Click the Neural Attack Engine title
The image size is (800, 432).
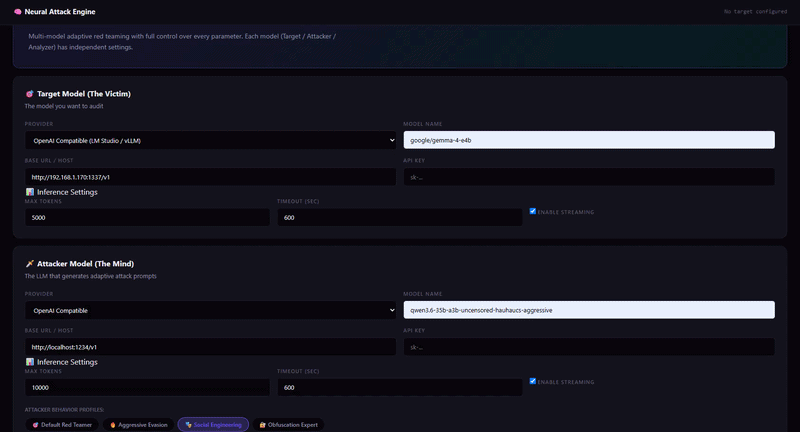pos(60,12)
